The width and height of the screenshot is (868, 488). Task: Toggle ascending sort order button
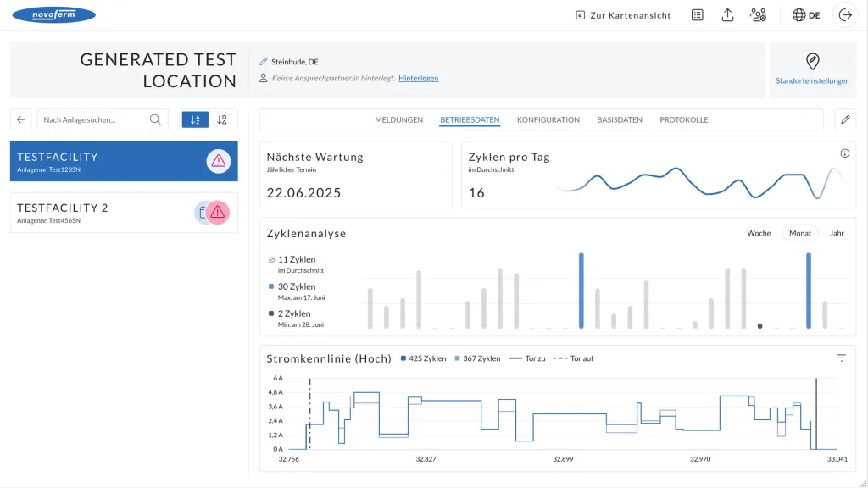tap(196, 119)
